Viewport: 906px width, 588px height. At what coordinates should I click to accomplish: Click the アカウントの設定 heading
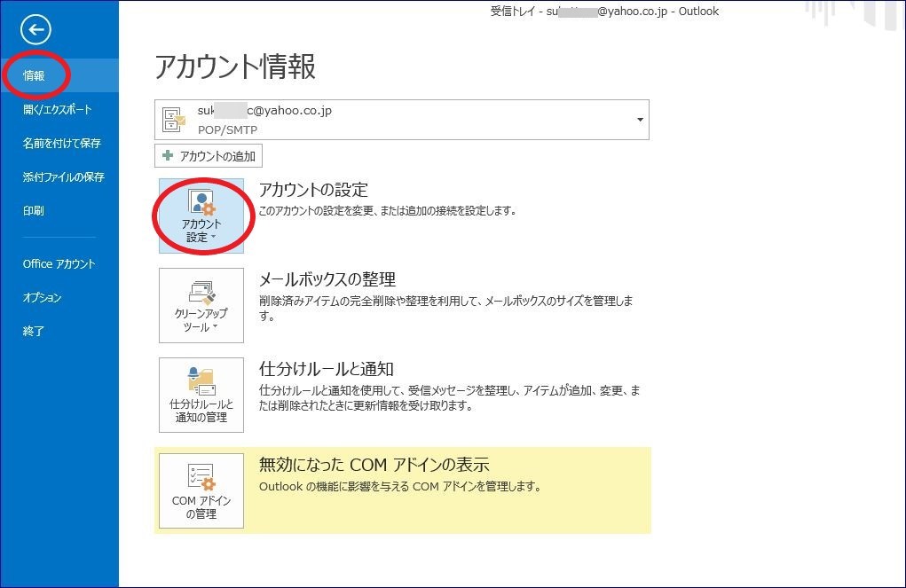[313, 190]
